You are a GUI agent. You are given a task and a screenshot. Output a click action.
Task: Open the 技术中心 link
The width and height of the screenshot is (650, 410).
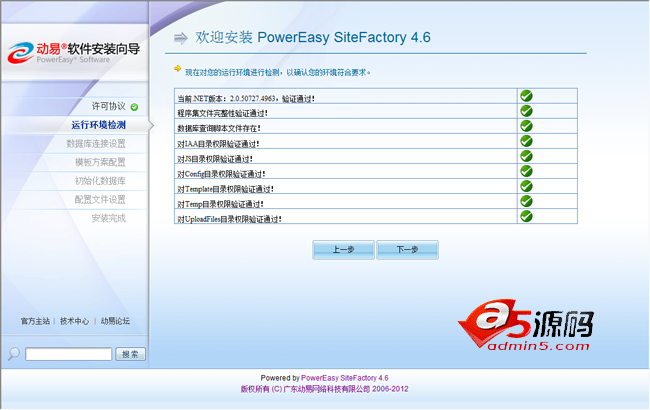[75, 321]
